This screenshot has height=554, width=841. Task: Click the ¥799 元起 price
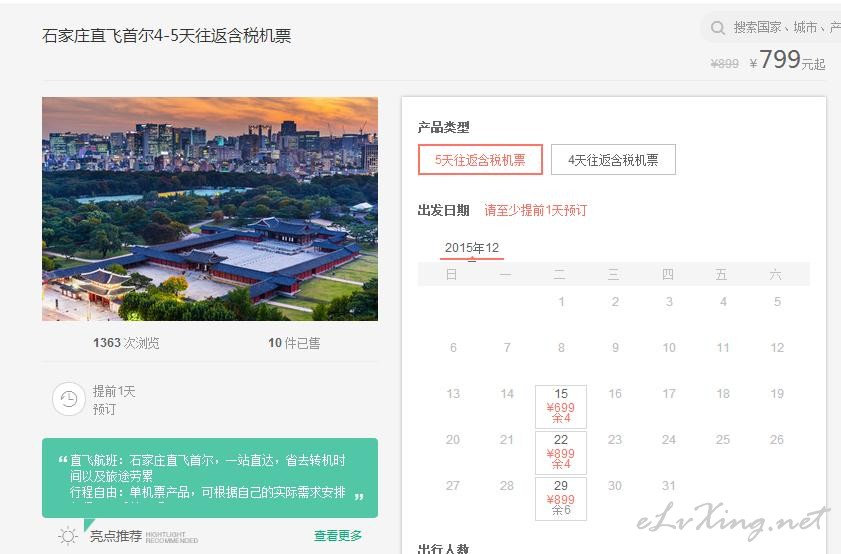(x=787, y=60)
